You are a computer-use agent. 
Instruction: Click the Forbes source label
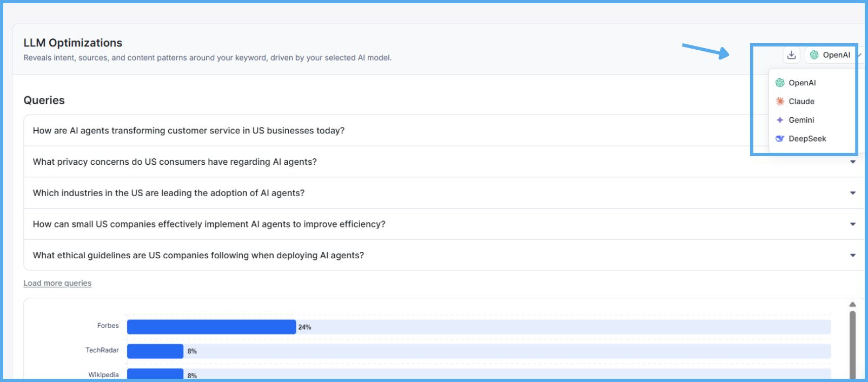108,326
